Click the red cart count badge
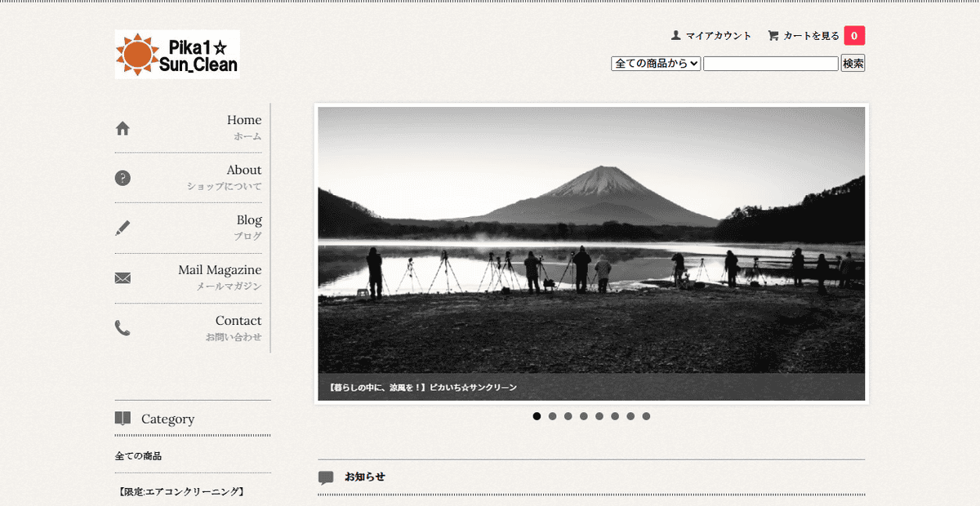This screenshot has height=506, width=980. click(854, 36)
